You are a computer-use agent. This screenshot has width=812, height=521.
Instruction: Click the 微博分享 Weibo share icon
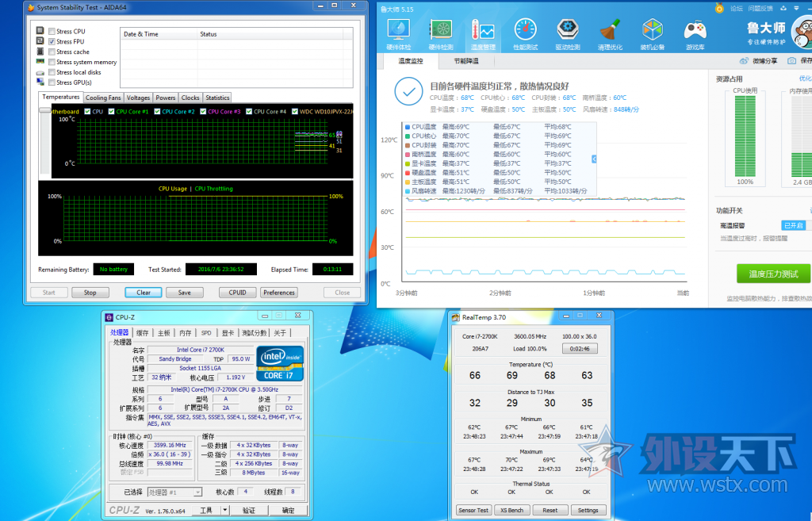744,60
